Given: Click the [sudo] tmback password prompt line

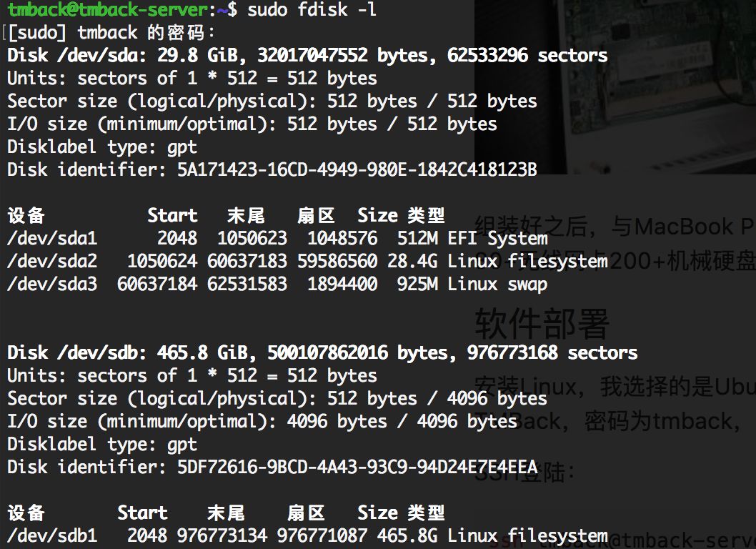Looking at the screenshot, I should click(x=111, y=32).
